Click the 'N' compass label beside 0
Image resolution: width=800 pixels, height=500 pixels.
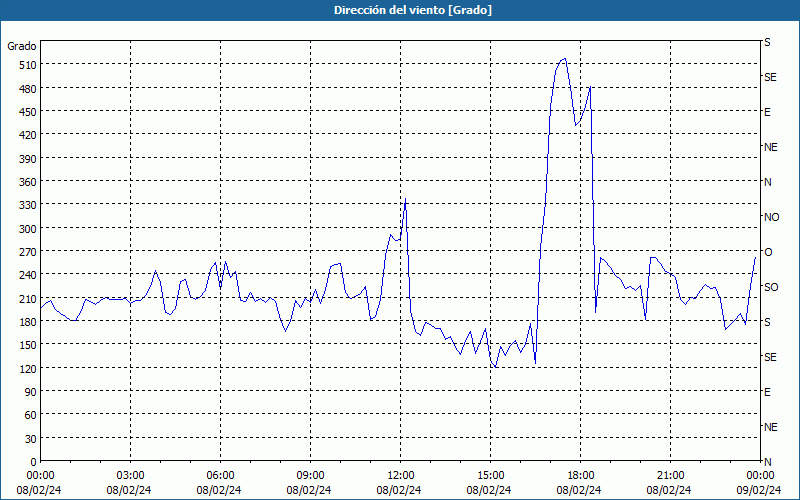point(768,462)
